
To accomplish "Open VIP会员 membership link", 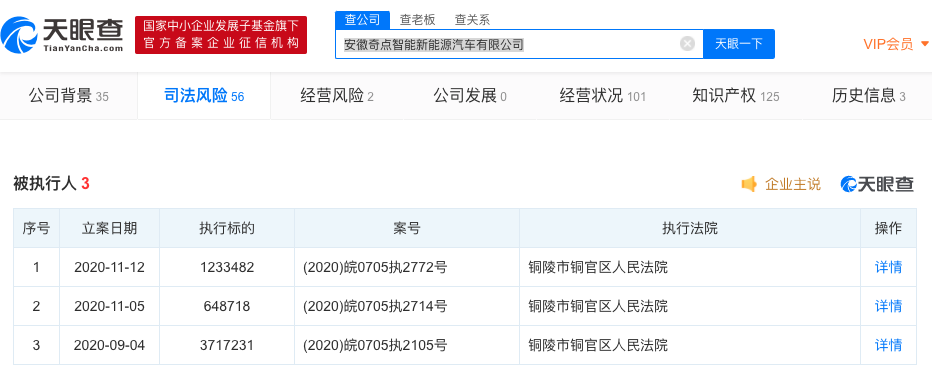I will click(888, 44).
